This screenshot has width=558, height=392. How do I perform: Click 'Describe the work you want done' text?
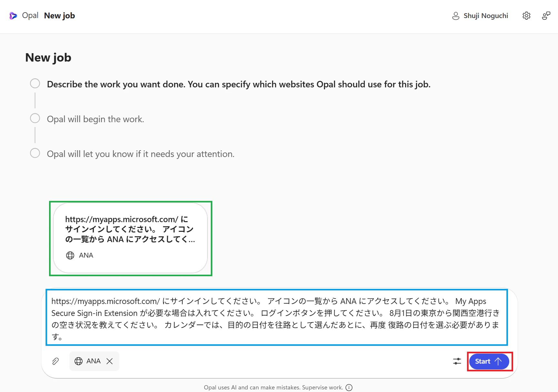(239, 84)
